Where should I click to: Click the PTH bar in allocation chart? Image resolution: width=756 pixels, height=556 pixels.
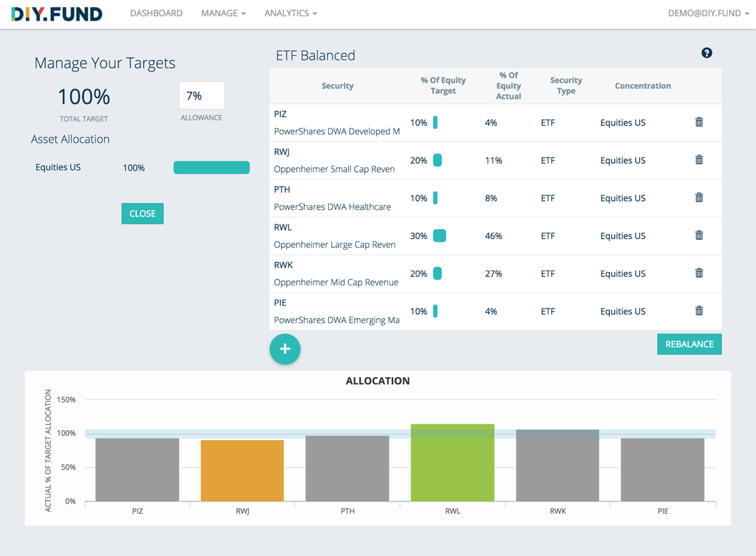tap(347, 468)
